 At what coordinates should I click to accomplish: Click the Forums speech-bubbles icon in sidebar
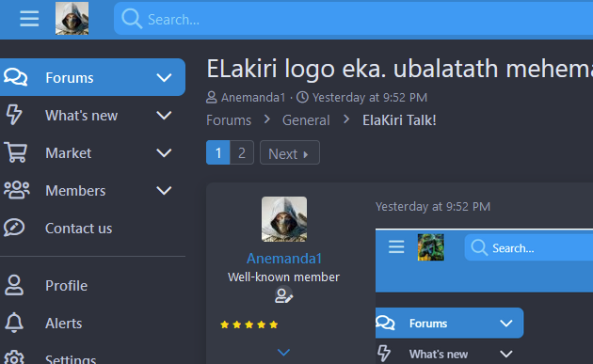pos(15,77)
